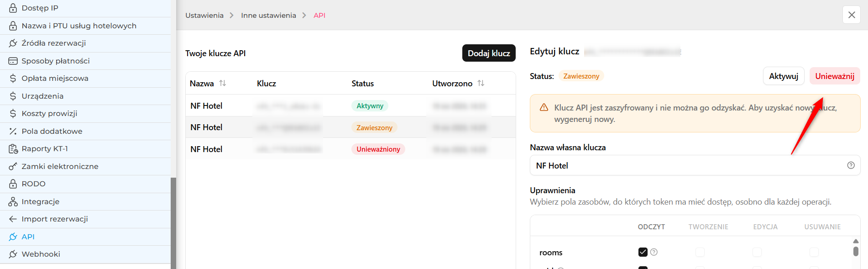This screenshot has height=269, width=868.
Task: Click the Status column header in the table
Action: pyautogui.click(x=363, y=83)
